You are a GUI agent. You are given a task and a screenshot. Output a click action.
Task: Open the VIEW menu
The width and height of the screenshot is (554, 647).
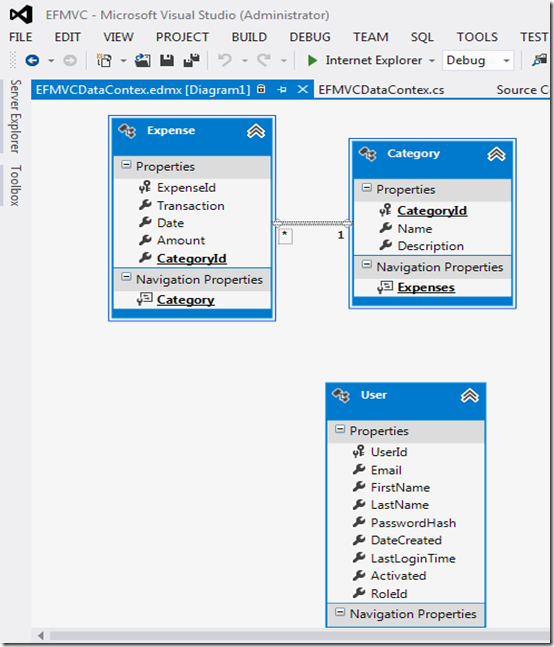(118, 37)
